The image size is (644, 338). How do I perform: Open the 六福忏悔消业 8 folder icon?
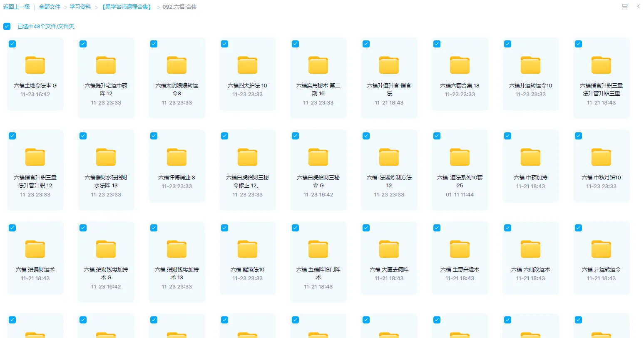(177, 157)
